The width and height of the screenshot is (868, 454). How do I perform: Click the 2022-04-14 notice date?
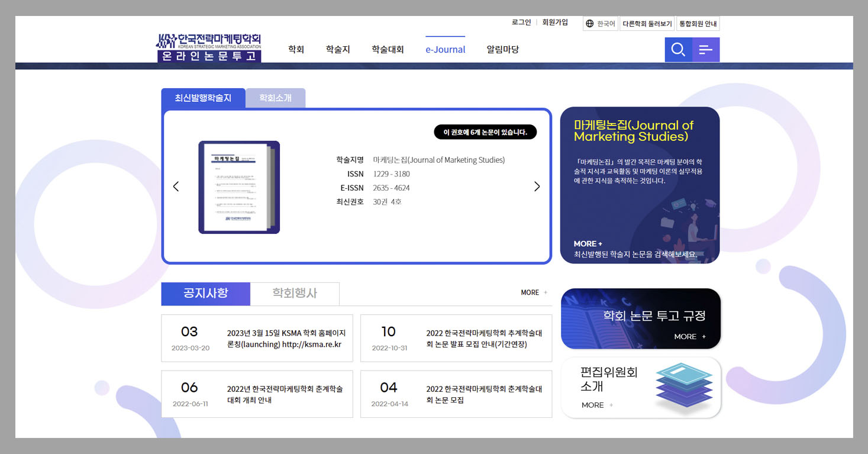tap(389, 404)
